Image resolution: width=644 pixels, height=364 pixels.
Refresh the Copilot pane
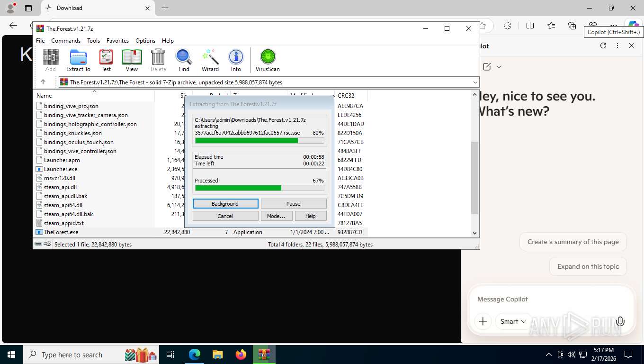click(x=603, y=45)
